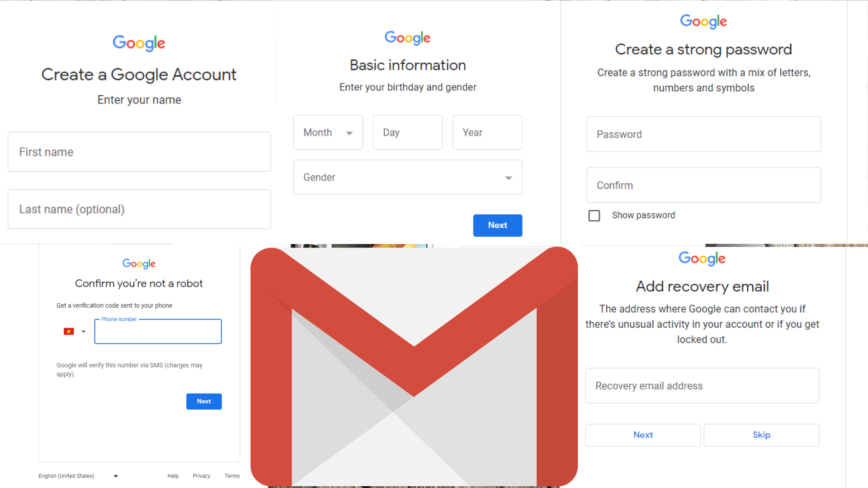Click Next button on phone verification

[x=204, y=400]
